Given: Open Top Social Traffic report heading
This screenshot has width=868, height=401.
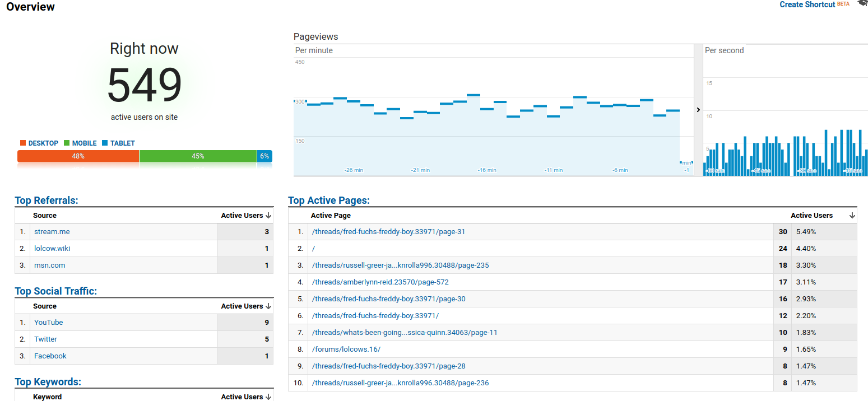Looking at the screenshot, I should click(x=56, y=291).
